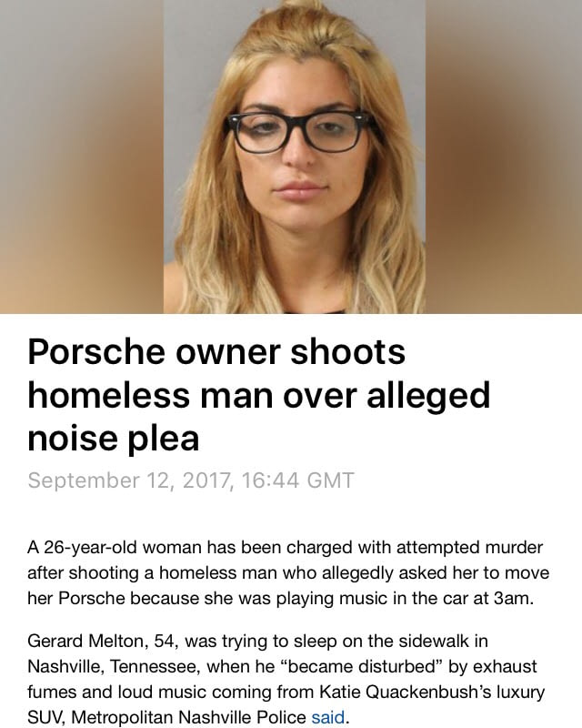Click the word "Porsche" in the headline
582x728 pixels.
click(96, 352)
